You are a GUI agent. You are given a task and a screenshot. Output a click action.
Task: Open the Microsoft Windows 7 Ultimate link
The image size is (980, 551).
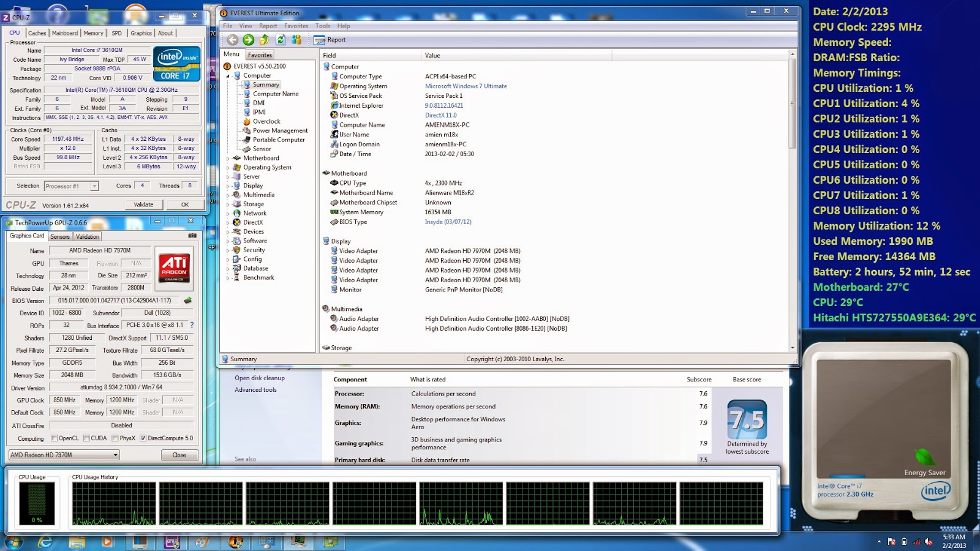(x=466, y=86)
